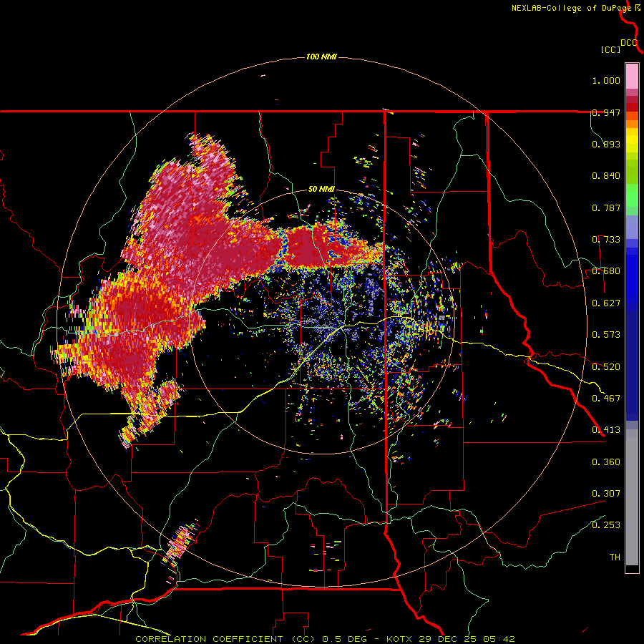
Task: Select the 0.573 scale value
Action: 606,335
